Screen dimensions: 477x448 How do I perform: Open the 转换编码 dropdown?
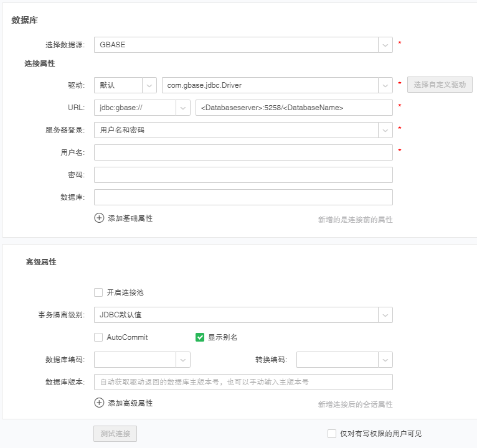click(385, 360)
